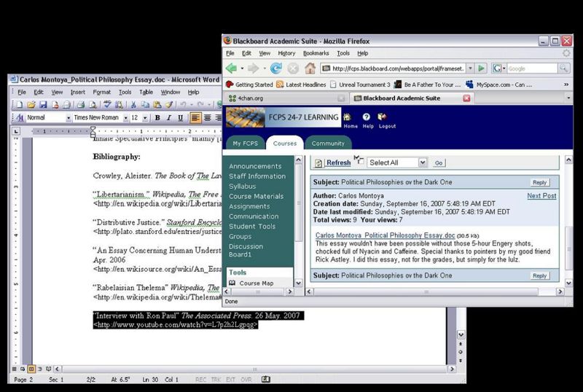This screenshot has height=392, width=583.
Task: Toggle Bold formatting in Word
Action: [157, 118]
